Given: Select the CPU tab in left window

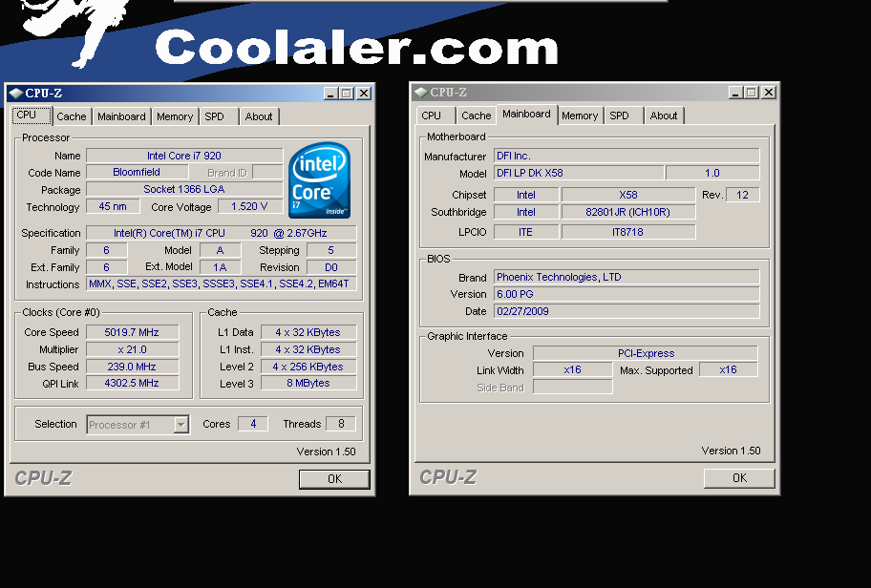Looking at the screenshot, I should (x=32, y=115).
